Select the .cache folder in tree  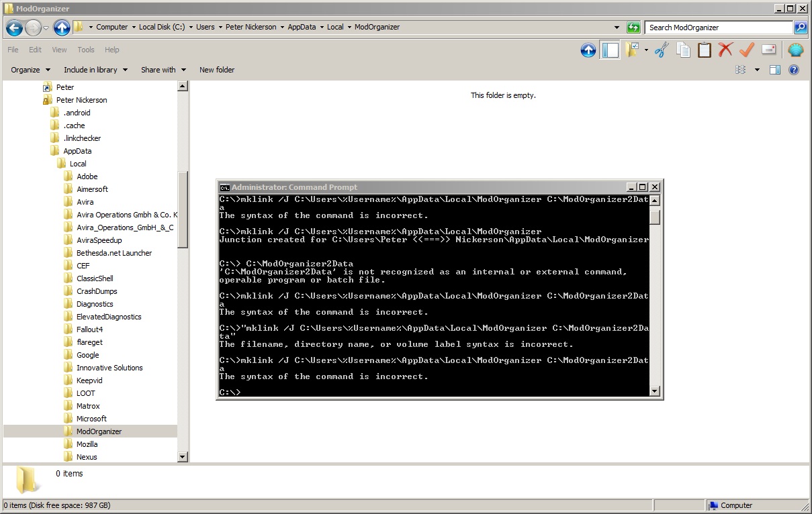point(74,125)
